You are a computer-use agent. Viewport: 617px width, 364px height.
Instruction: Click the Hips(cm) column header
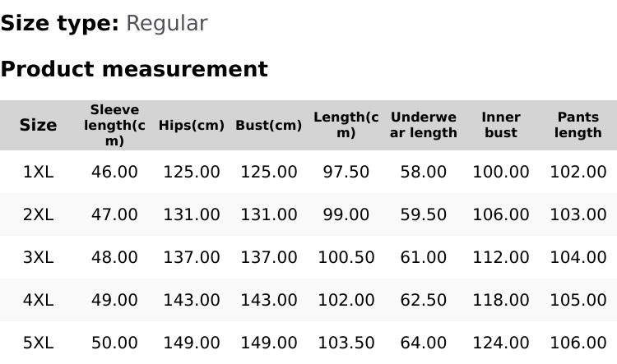click(192, 125)
